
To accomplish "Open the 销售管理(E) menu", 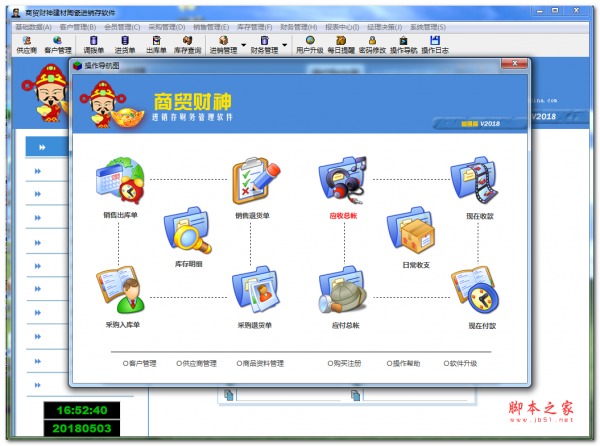I will (211, 27).
